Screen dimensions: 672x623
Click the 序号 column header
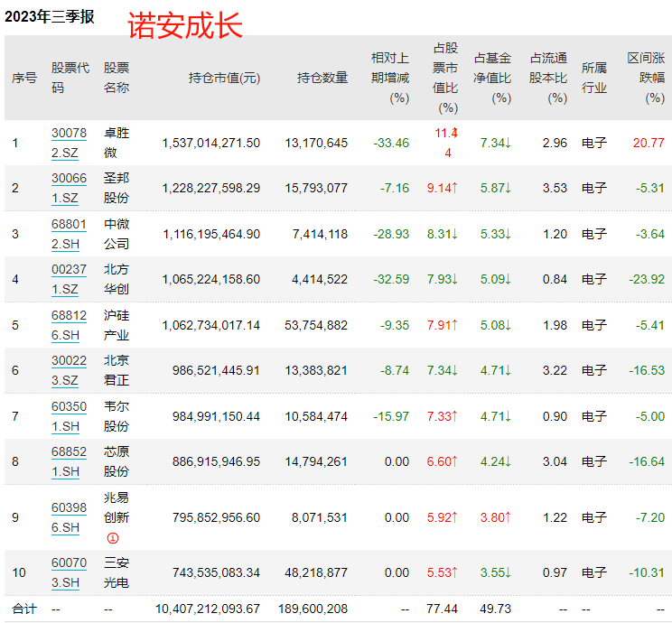[24, 78]
